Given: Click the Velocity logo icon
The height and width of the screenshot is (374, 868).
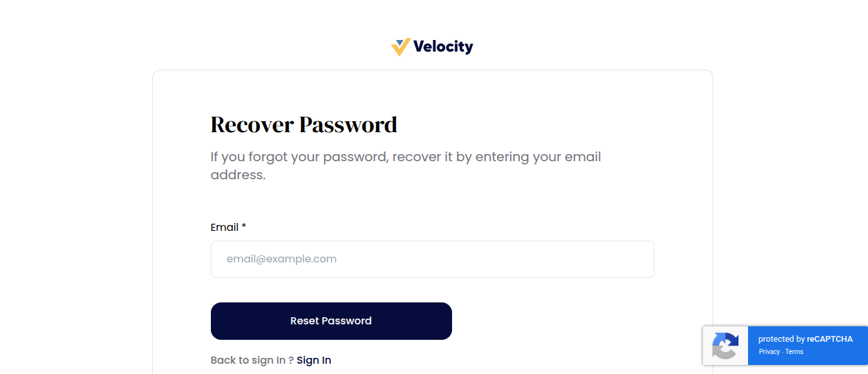Looking at the screenshot, I should click(x=399, y=46).
